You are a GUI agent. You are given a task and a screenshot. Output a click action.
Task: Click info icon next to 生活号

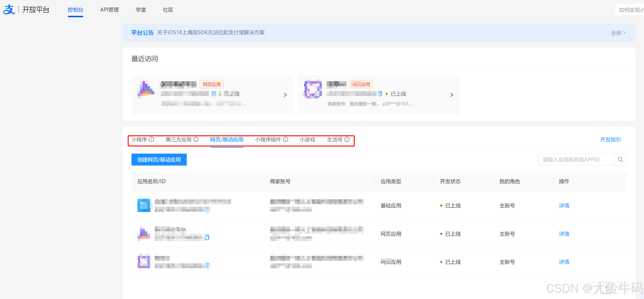pos(347,139)
